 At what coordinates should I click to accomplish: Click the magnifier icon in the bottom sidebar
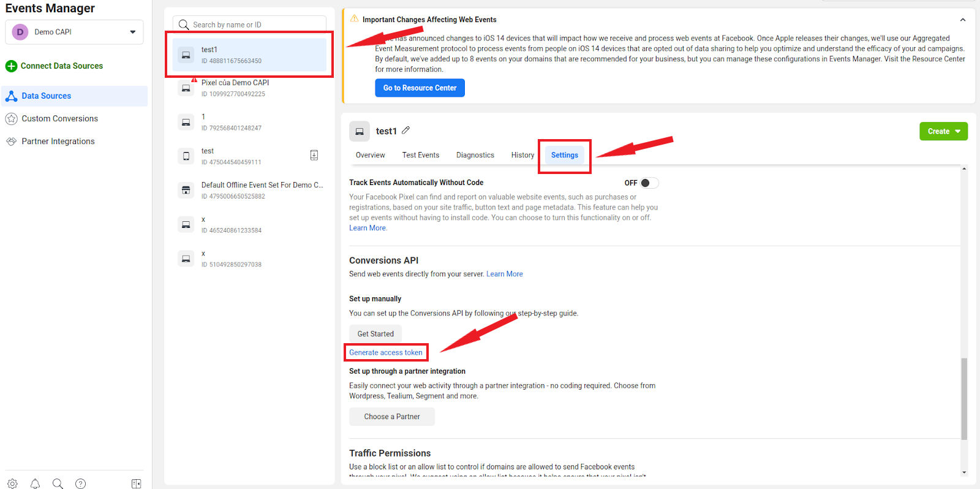[58, 483]
